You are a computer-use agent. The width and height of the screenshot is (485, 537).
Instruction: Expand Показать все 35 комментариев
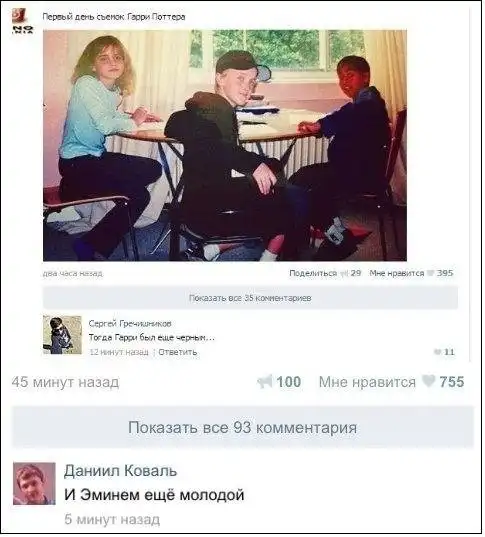[x=250, y=298]
